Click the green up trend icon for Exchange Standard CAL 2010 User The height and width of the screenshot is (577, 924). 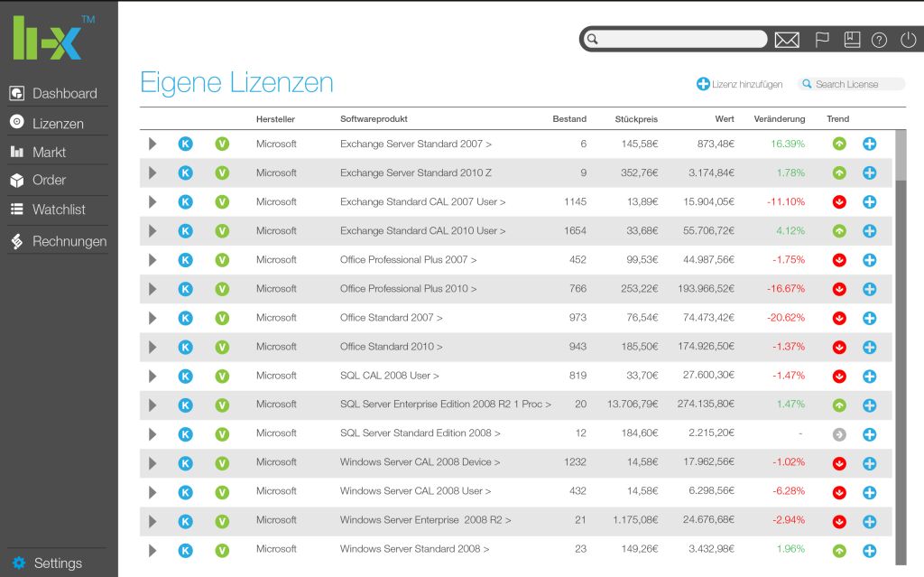click(839, 231)
